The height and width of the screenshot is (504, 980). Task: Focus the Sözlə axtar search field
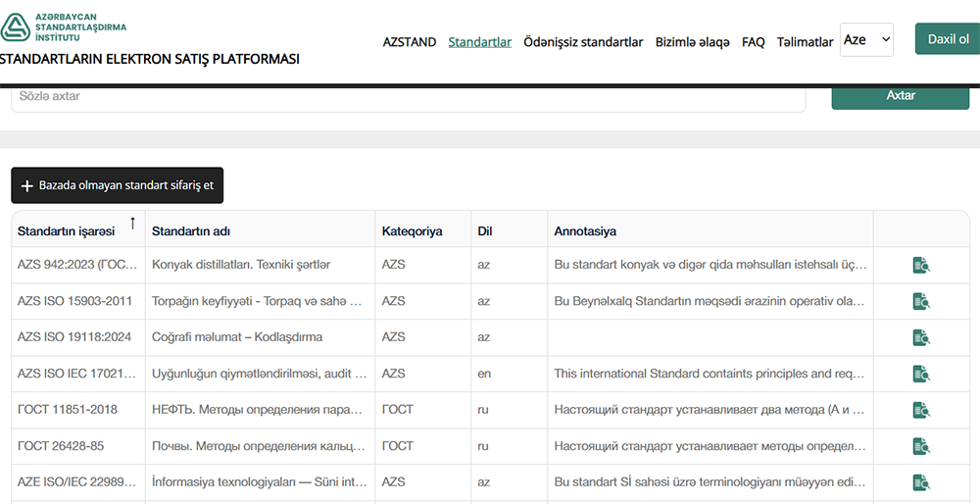(x=407, y=97)
